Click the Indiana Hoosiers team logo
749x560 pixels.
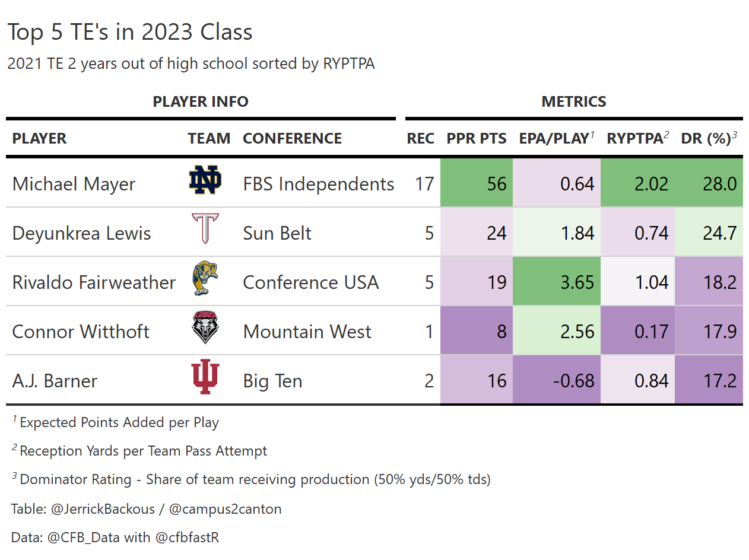(205, 377)
